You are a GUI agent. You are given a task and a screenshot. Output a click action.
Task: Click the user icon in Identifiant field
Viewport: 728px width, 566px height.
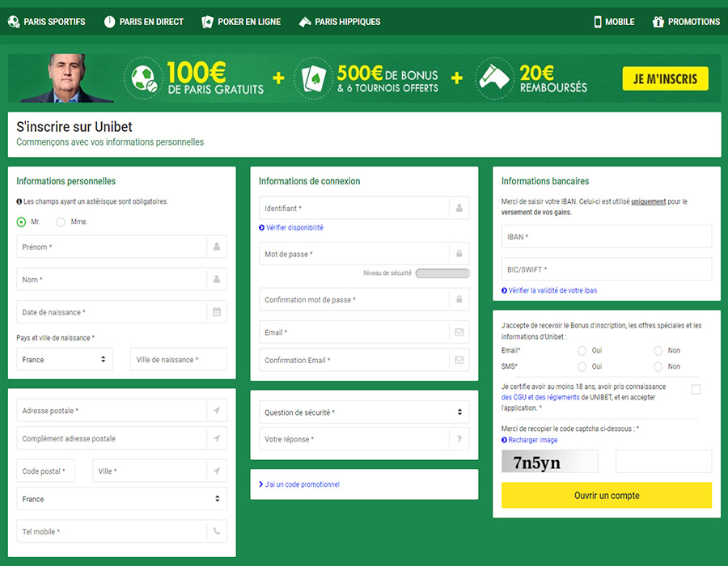click(x=459, y=208)
